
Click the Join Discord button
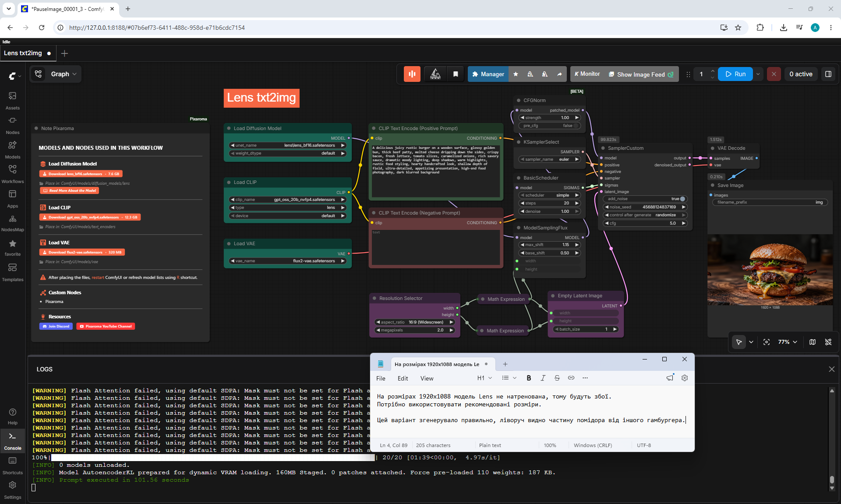click(x=56, y=326)
